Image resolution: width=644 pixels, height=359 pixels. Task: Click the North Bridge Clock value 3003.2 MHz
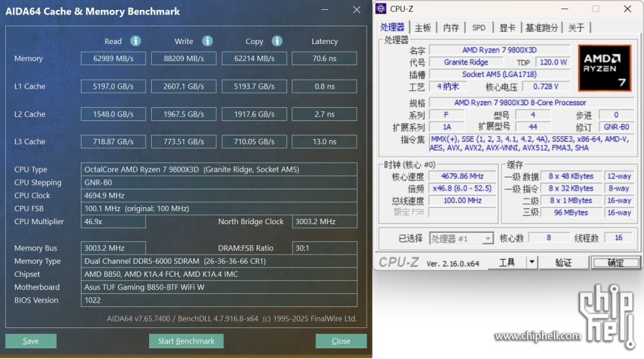tap(325, 222)
